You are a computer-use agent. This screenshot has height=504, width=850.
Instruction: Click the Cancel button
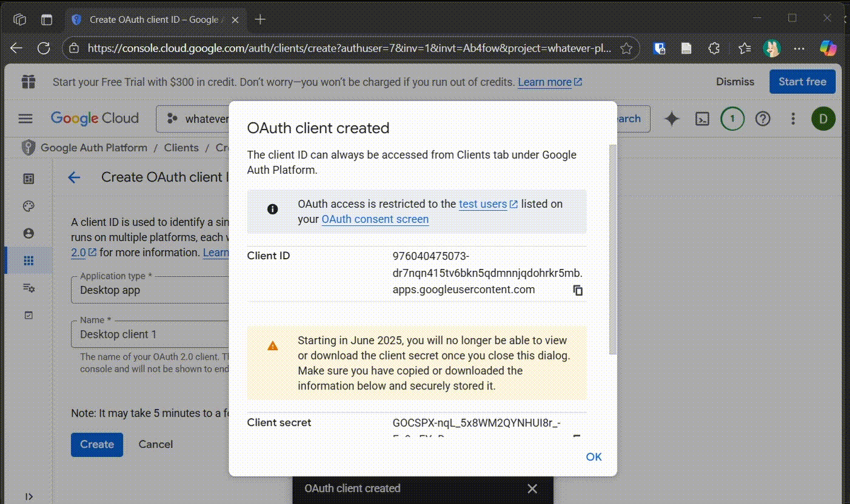(156, 445)
